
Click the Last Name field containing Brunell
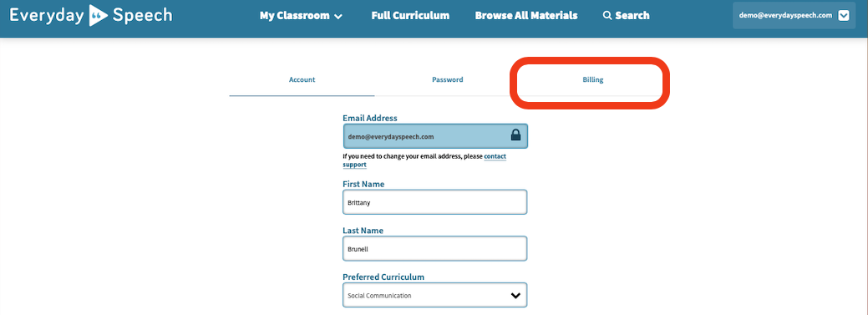pos(435,248)
